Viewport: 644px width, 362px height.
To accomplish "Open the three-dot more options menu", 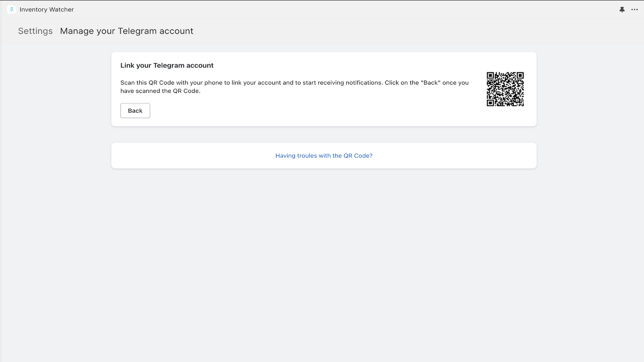I will pyautogui.click(x=634, y=10).
